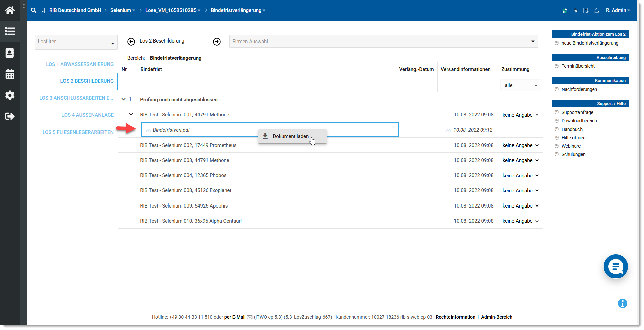This screenshot has height=330, width=644.
Task: Click neue Bindefristverlängerung link
Action: click(x=590, y=43)
